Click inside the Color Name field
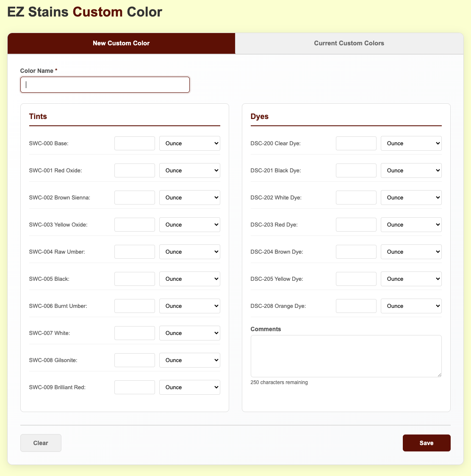Image resolution: width=471 pixels, height=476 pixels. [x=105, y=84]
